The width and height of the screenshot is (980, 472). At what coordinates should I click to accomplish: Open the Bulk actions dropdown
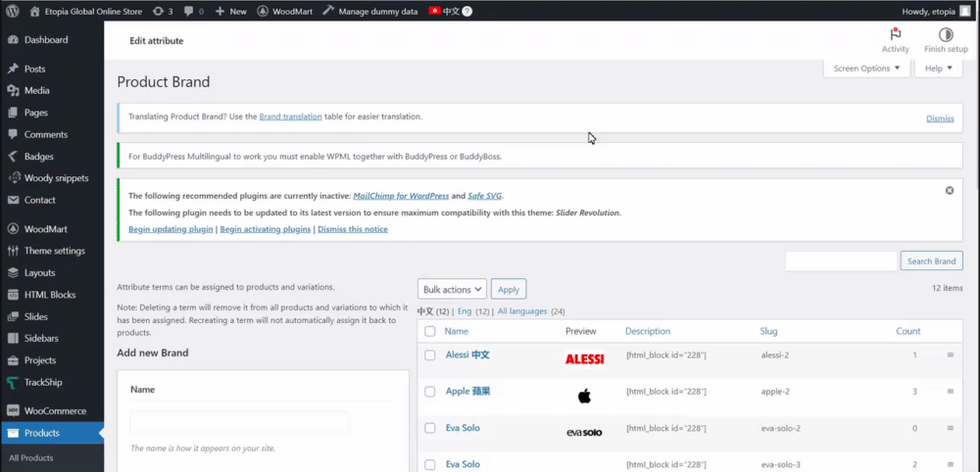click(x=452, y=290)
